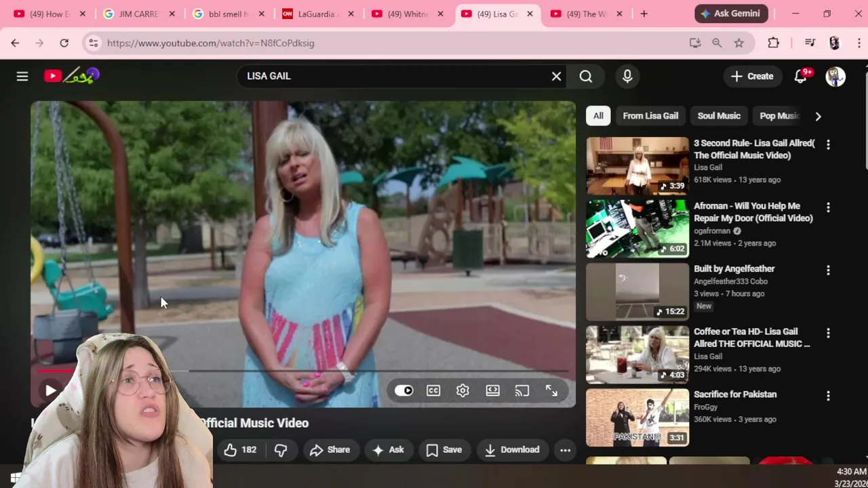Visit the FroGgy channel link
The height and width of the screenshot is (488, 868).
[705, 407]
